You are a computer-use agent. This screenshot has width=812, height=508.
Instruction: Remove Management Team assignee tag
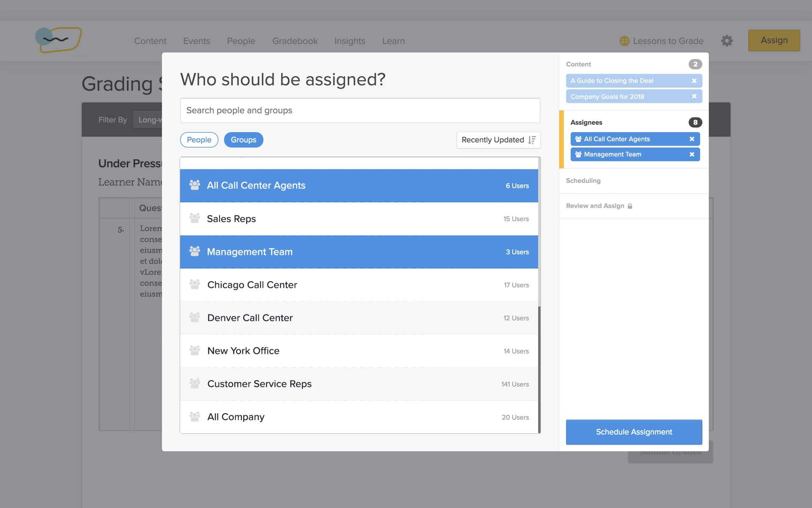point(692,155)
